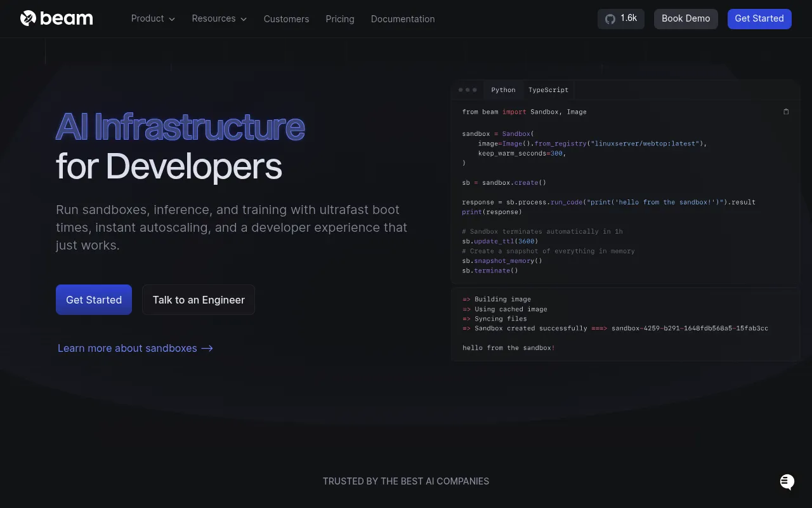Viewport: 812px width, 508px height.
Task: Switch to the Python code tab
Action: point(503,90)
